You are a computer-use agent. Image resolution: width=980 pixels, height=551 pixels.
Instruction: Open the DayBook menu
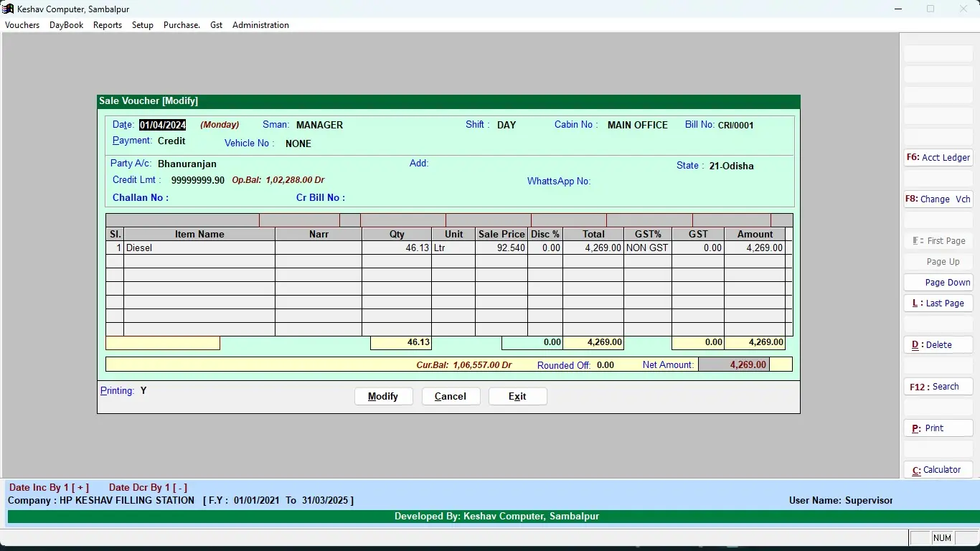[x=66, y=25]
